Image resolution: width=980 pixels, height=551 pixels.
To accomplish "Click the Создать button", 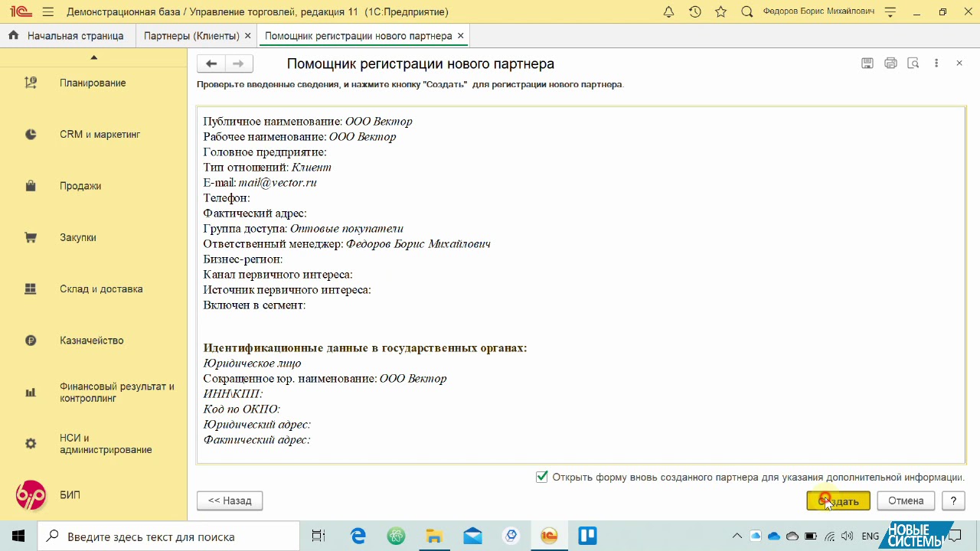I will (838, 500).
